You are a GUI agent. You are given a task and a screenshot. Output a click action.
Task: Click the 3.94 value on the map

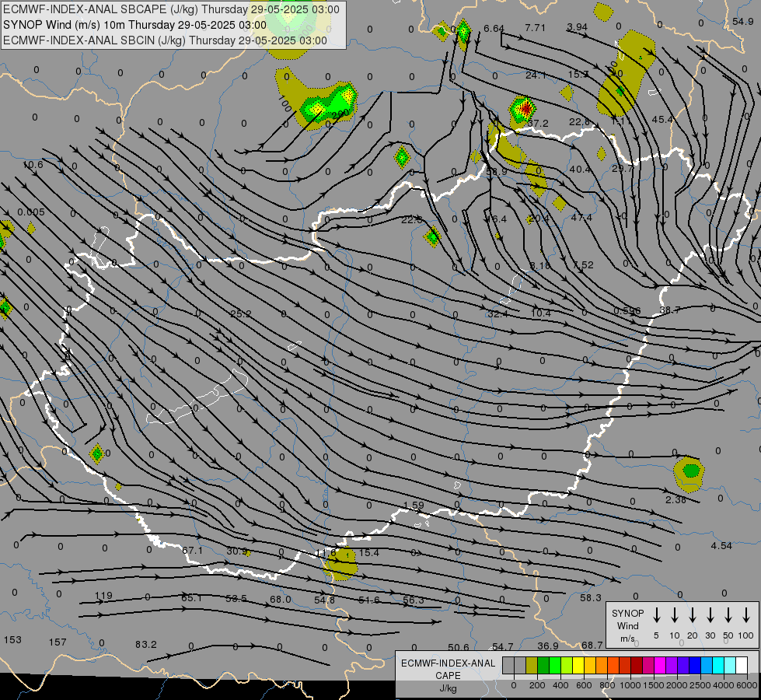[577, 26]
